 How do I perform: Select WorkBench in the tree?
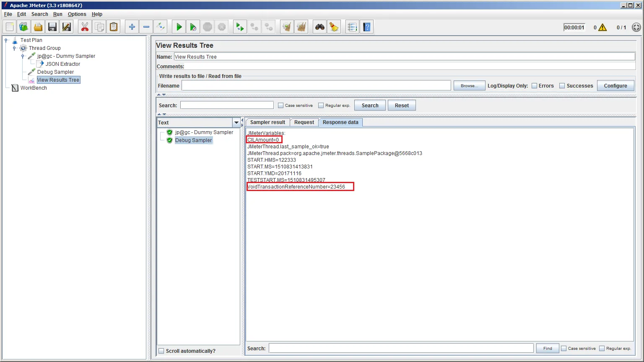34,88
